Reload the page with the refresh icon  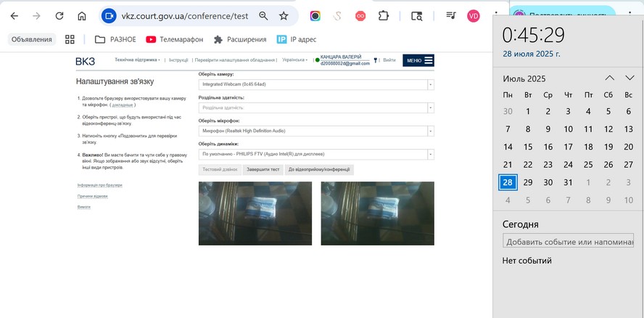(59, 16)
